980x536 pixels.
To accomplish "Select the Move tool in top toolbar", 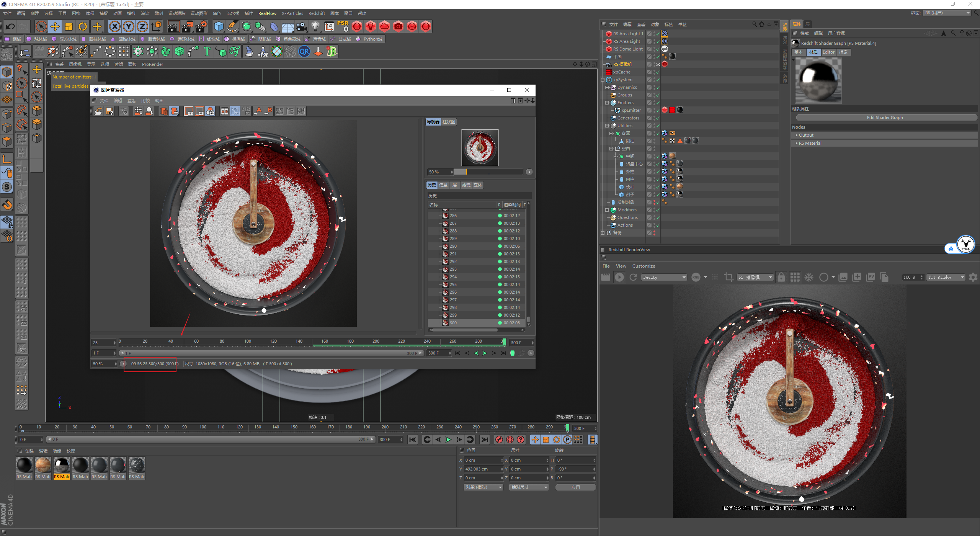I will (55, 26).
